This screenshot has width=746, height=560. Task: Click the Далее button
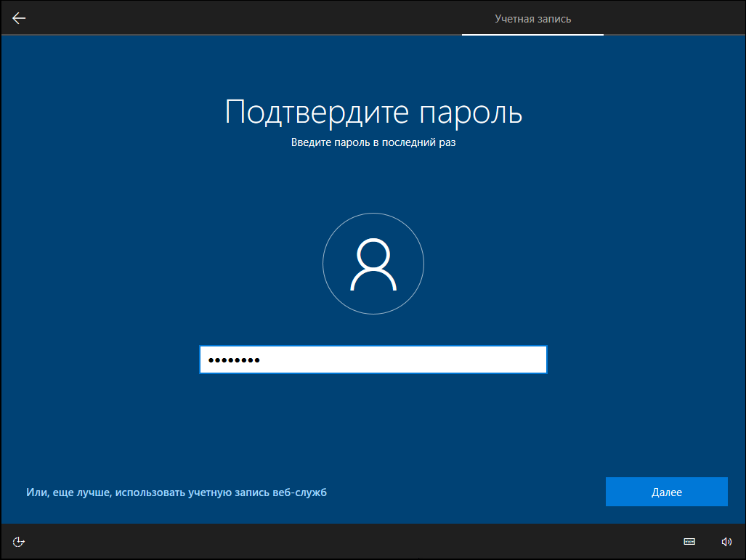(667, 492)
